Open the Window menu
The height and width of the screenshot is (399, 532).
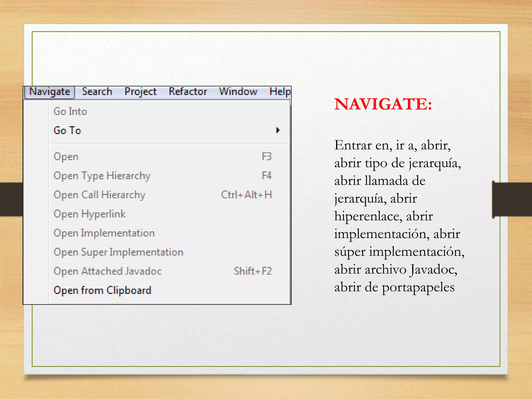click(x=238, y=92)
